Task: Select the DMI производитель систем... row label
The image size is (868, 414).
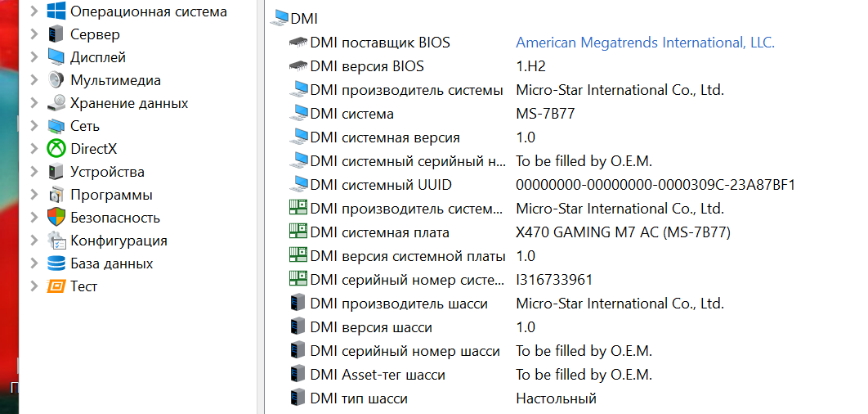Action: click(x=408, y=209)
